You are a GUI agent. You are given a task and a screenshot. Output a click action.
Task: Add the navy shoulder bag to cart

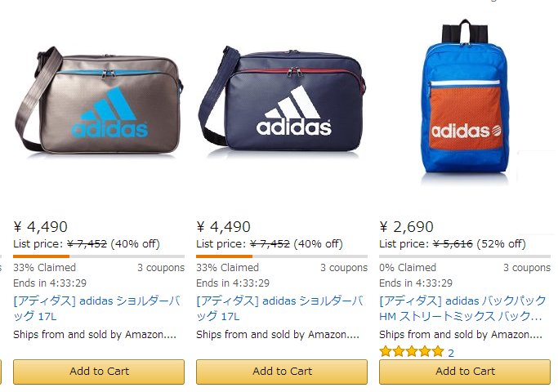coord(282,371)
